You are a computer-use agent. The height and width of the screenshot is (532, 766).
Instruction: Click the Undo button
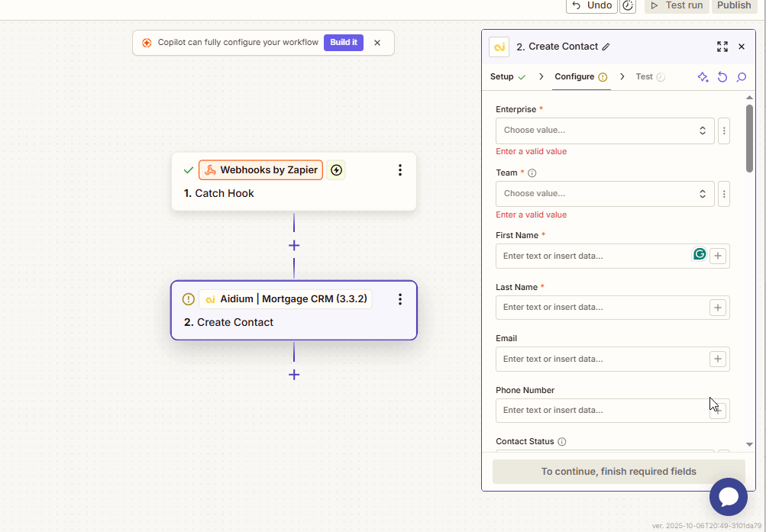[592, 5]
